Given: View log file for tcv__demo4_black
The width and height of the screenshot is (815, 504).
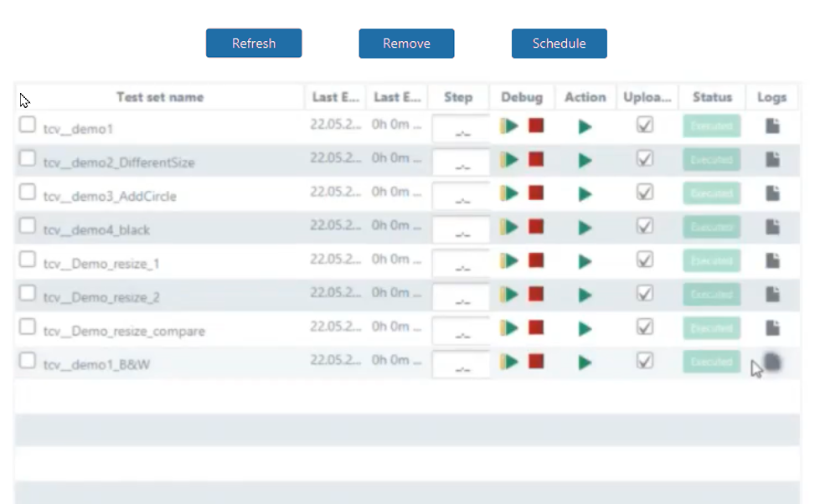Looking at the screenshot, I should [772, 227].
